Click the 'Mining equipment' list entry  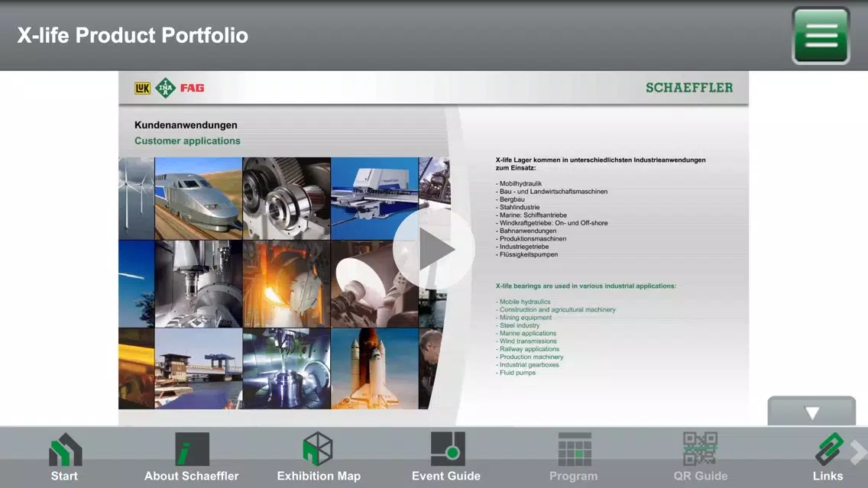click(523, 318)
